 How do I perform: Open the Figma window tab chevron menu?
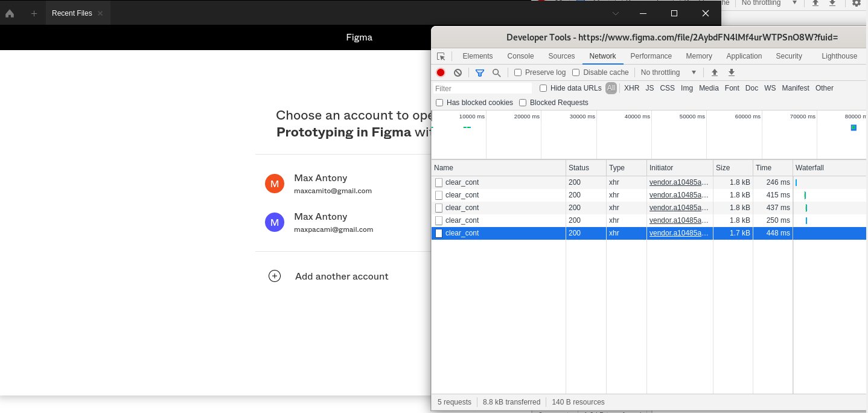(x=616, y=13)
